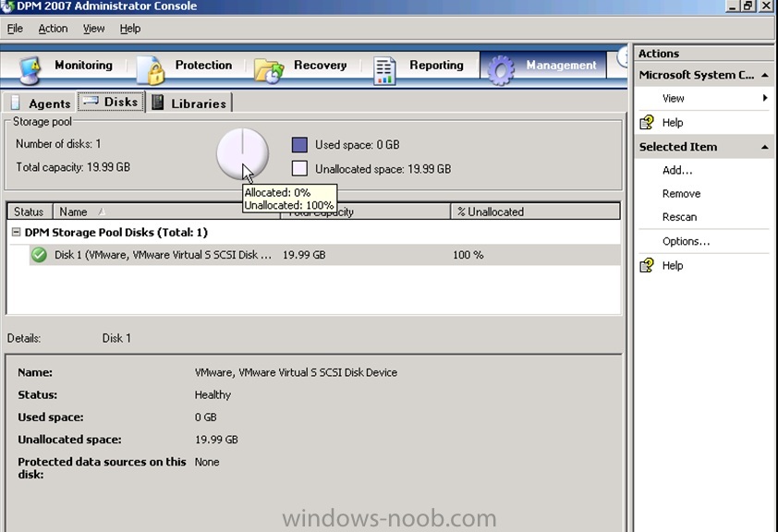778x532 pixels.
Task: Switch to the Reporting tab
Action: point(437,65)
